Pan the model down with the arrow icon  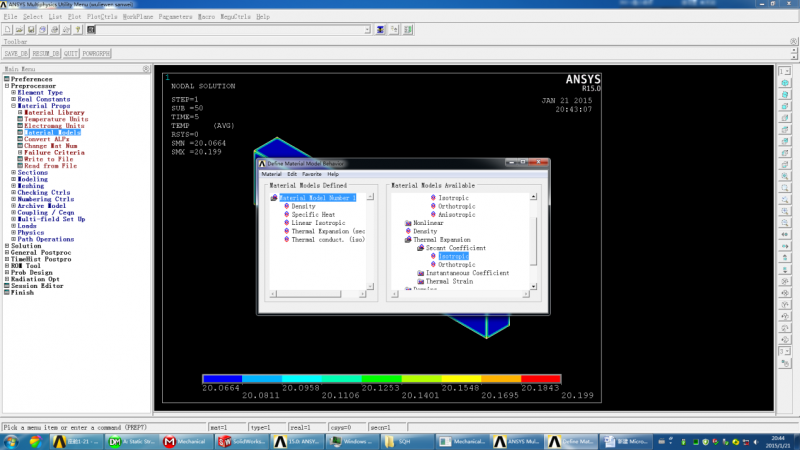(x=785, y=270)
